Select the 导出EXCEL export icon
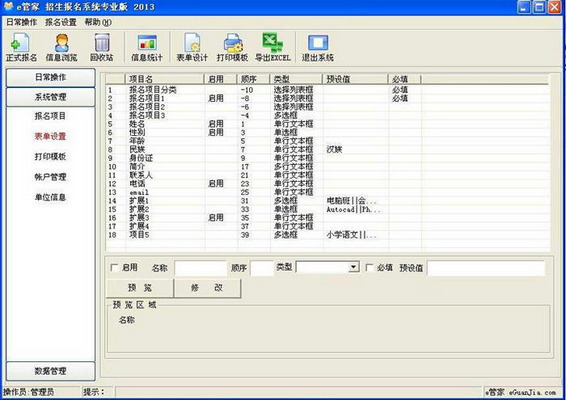This screenshot has width=567, height=402. tap(273, 43)
